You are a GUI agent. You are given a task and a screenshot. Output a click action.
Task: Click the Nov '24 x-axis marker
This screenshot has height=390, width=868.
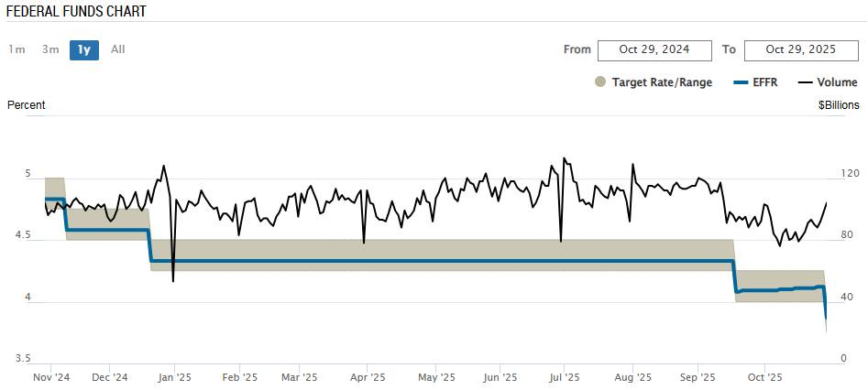coord(51,376)
